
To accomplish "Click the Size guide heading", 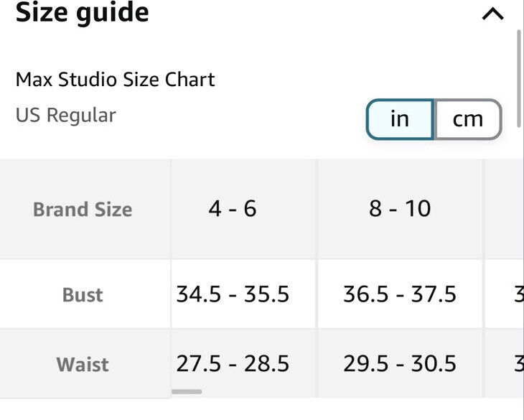I will click(83, 13).
